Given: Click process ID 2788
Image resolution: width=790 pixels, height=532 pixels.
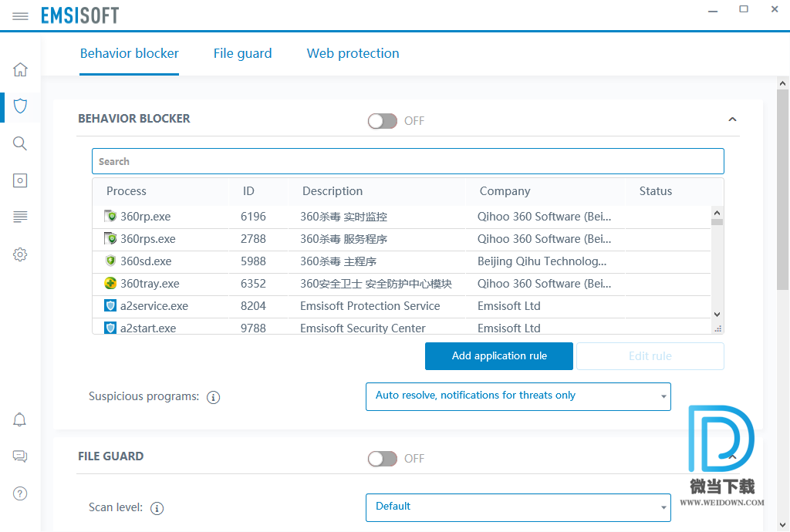Looking at the screenshot, I should 253,239.
